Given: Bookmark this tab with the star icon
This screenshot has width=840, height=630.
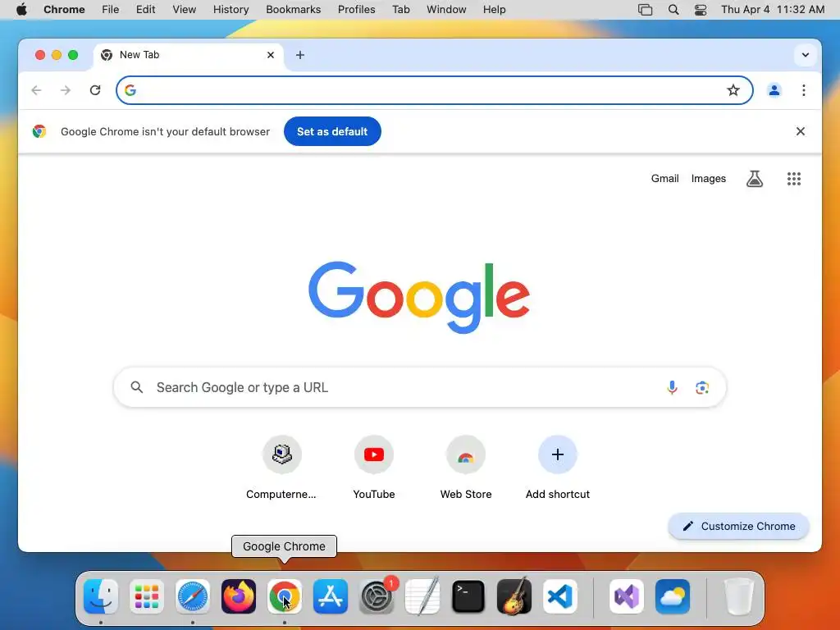Looking at the screenshot, I should pos(733,90).
